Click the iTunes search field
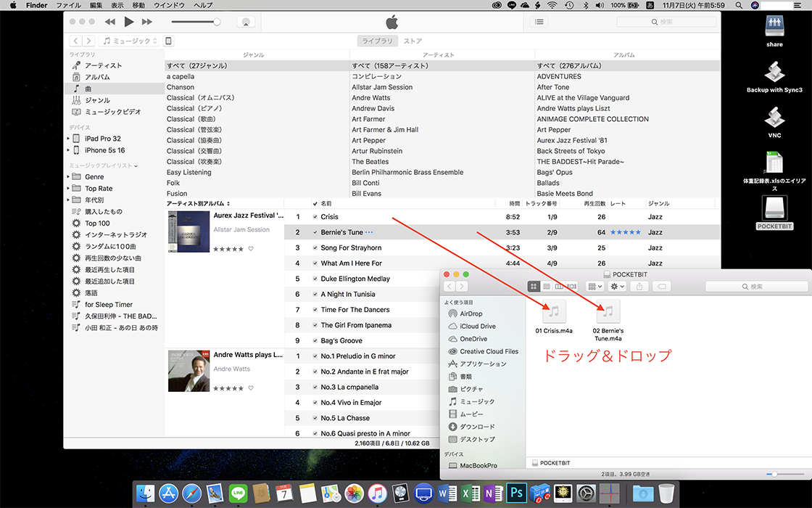Viewport: 812px width, 508px height. [x=666, y=22]
